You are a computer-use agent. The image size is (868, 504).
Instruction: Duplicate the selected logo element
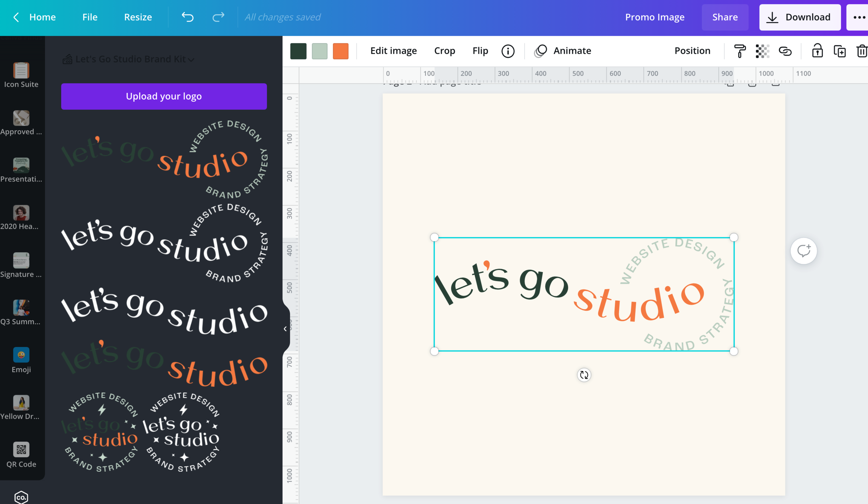tap(840, 51)
